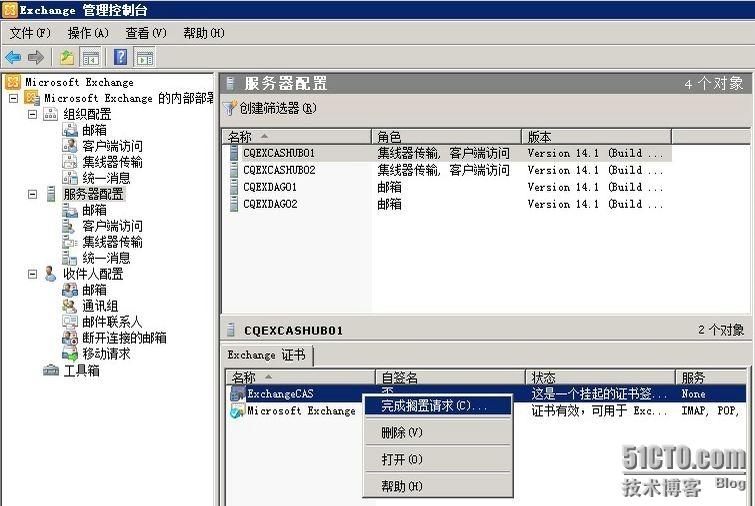Click the 创建筛选器(R) link
Viewport: 755px width, 506px height.
click(278, 108)
